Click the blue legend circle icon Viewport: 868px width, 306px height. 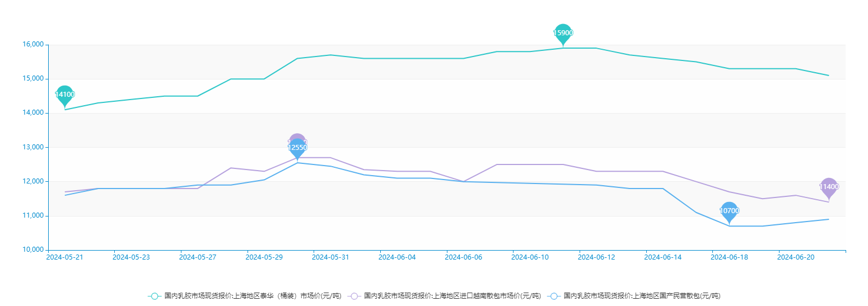click(x=554, y=296)
